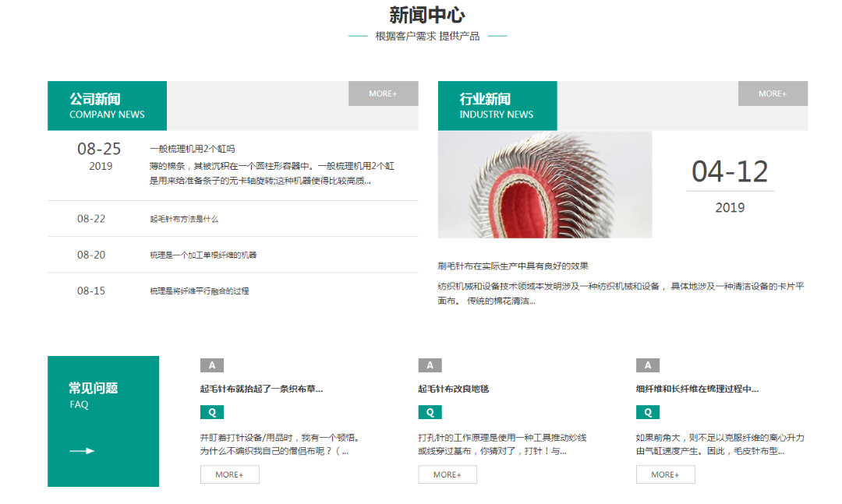Viewport: 842px width, 504px height.
Task: Click the green Q badge under 起毛针布改良地毯
Action: click(430, 413)
